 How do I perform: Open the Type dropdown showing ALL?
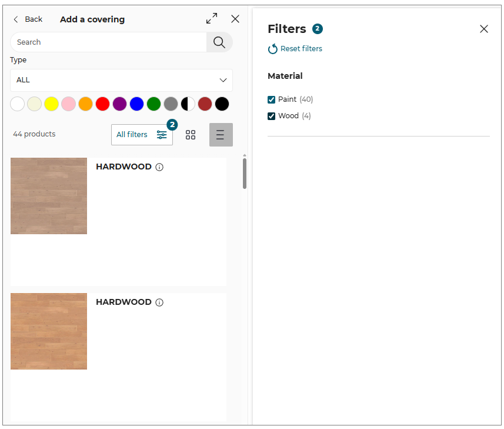[x=121, y=80]
